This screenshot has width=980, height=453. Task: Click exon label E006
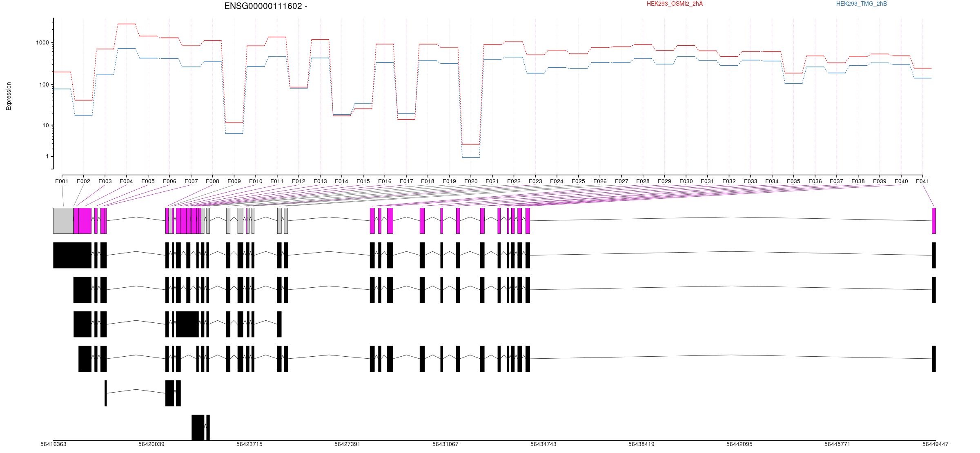tap(169, 181)
